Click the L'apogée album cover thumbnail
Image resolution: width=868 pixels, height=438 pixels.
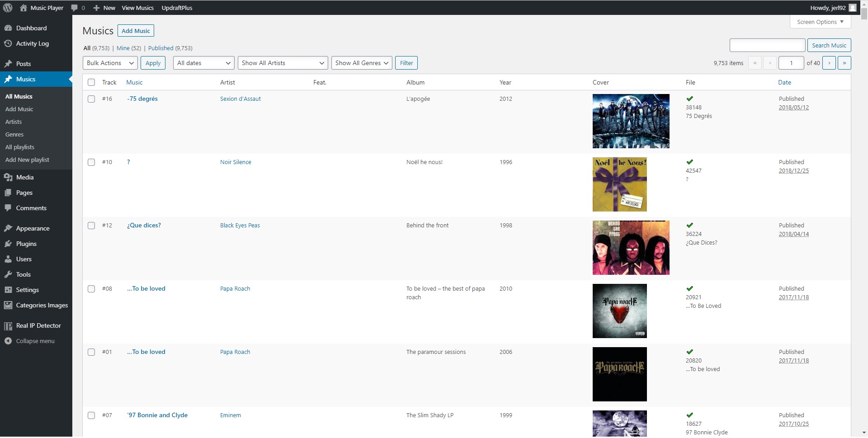coord(631,121)
